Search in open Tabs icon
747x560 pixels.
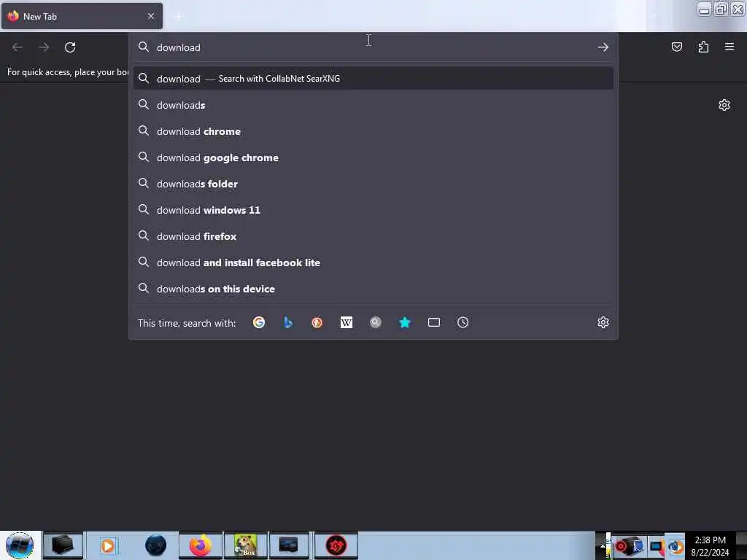433,322
